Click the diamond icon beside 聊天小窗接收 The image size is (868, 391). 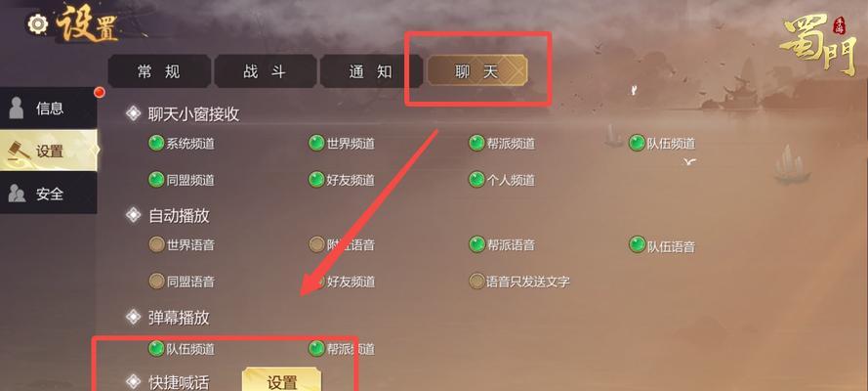(133, 113)
